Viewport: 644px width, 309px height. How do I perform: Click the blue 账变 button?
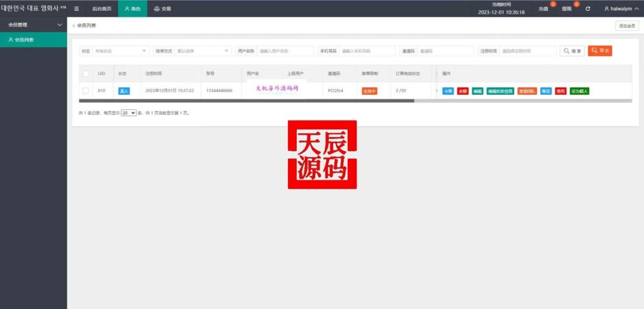[546, 91]
